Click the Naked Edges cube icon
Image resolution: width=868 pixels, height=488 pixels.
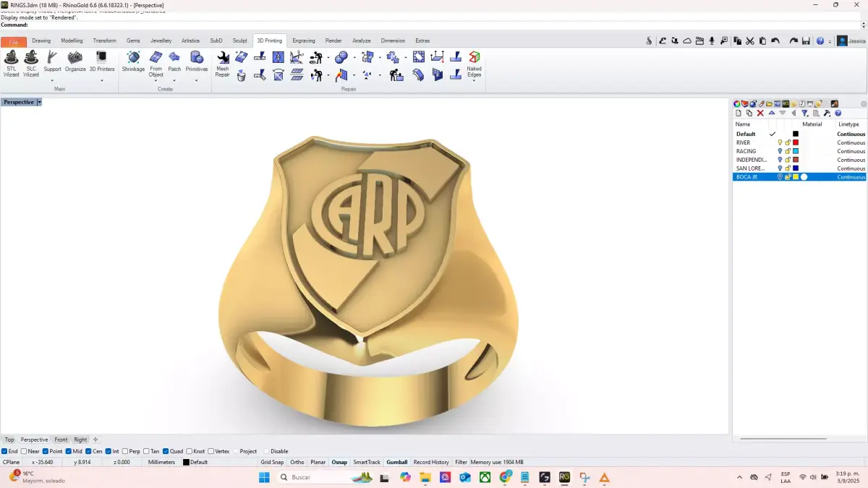pos(475,56)
